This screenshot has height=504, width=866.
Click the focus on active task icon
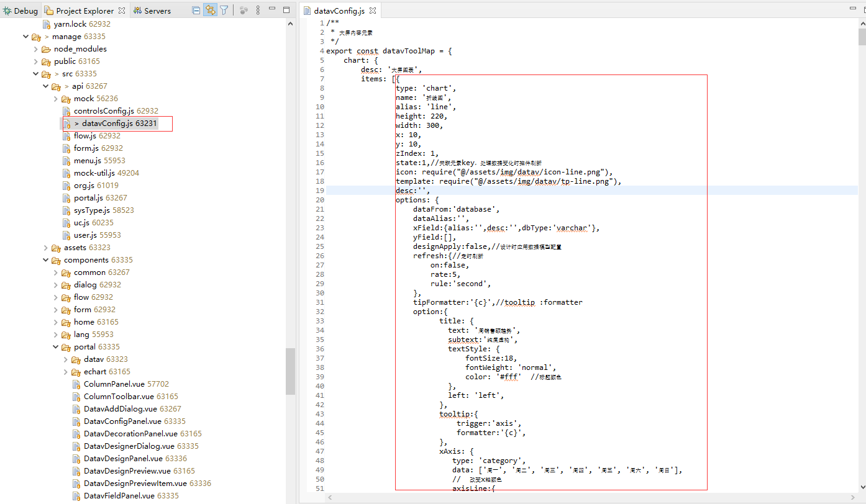pyautogui.click(x=243, y=11)
